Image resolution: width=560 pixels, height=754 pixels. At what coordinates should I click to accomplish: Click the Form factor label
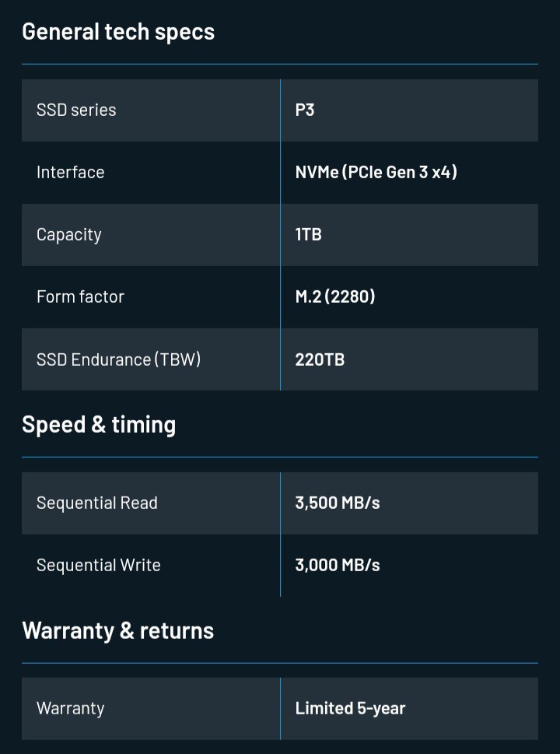pyautogui.click(x=80, y=296)
